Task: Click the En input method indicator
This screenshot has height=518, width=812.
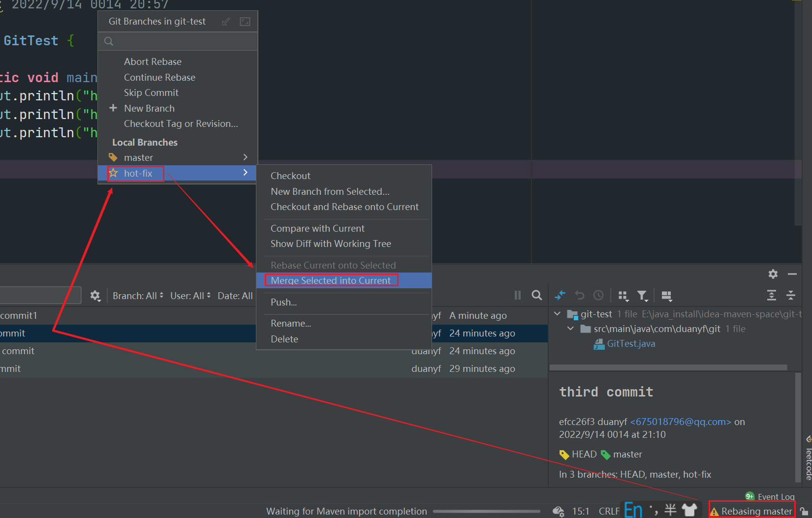Action: (633, 510)
